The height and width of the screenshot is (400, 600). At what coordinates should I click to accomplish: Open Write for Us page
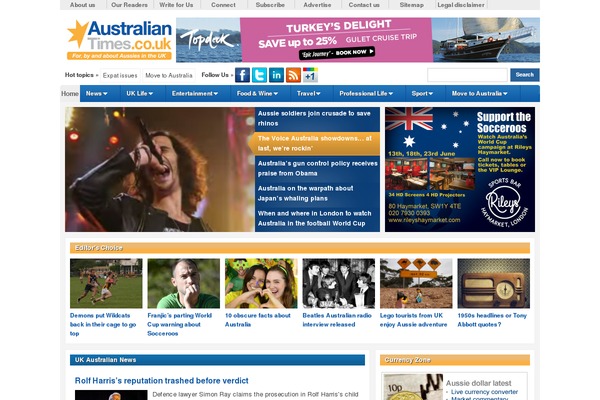[x=176, y=5]
